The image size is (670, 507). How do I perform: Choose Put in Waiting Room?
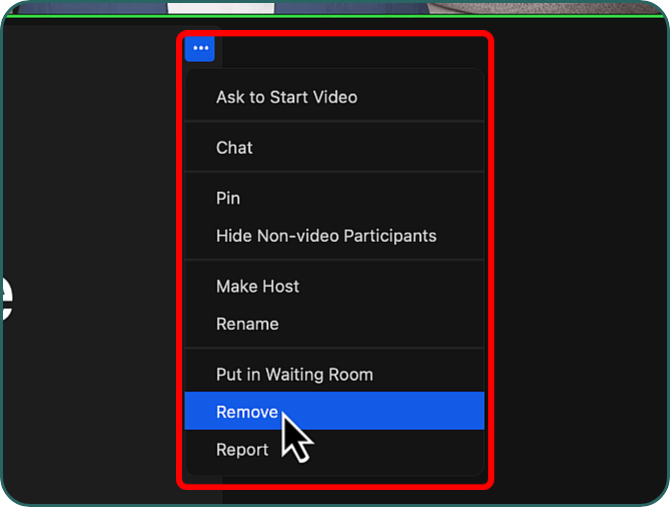[x=334, y=374]
